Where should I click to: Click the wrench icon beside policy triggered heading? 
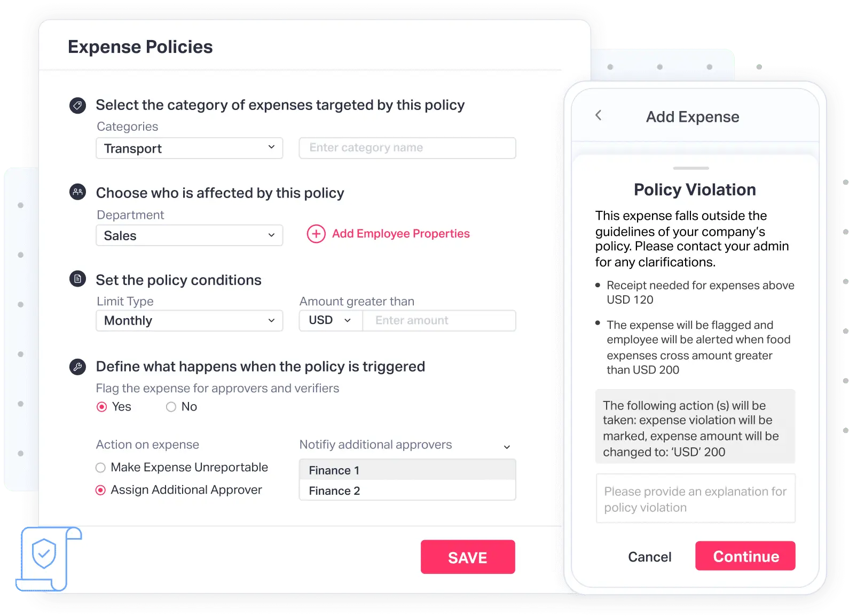(x=78, y=367)
